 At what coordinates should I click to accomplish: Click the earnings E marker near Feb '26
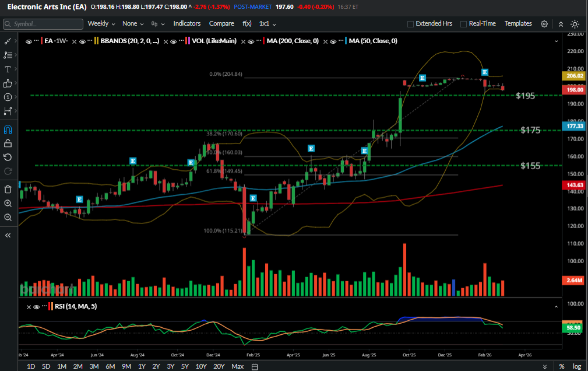(x=484, y=72)
